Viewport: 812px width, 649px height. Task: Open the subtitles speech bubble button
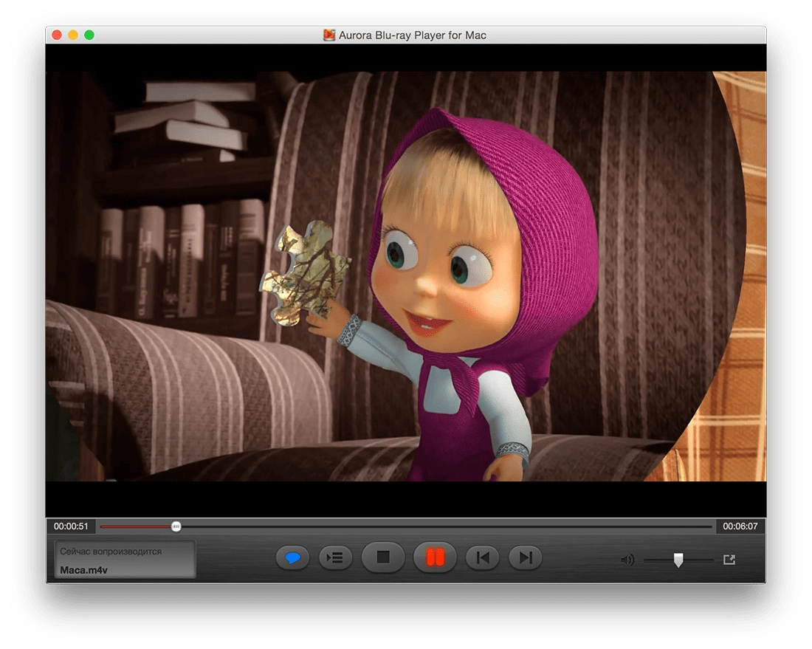coord(292,558)
